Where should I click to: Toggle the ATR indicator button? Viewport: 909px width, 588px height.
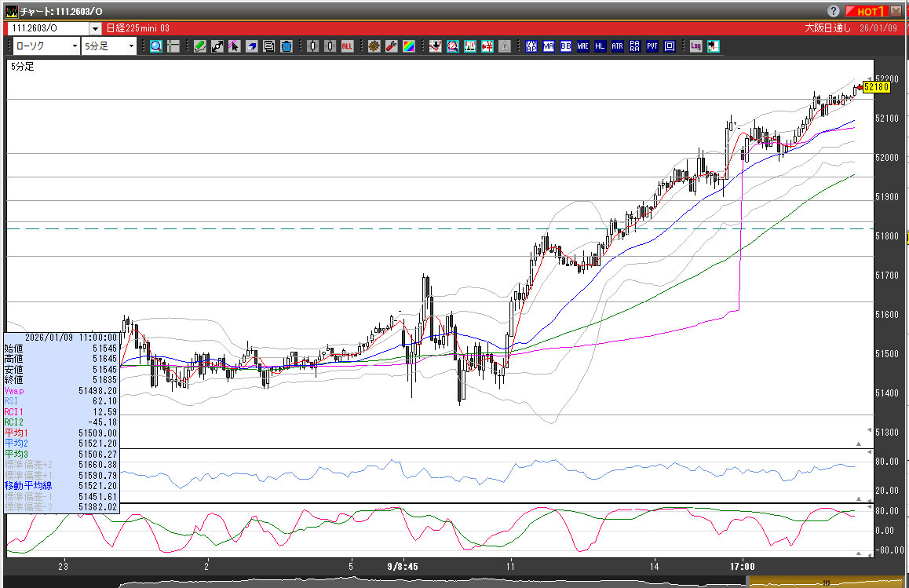tap(617, 46)
